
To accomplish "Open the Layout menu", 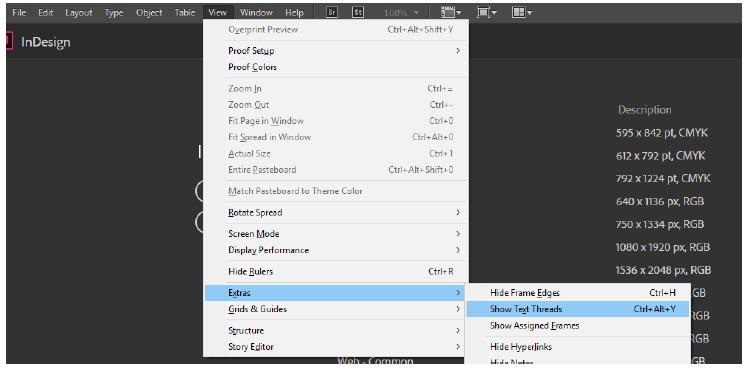I will point(79,12).
